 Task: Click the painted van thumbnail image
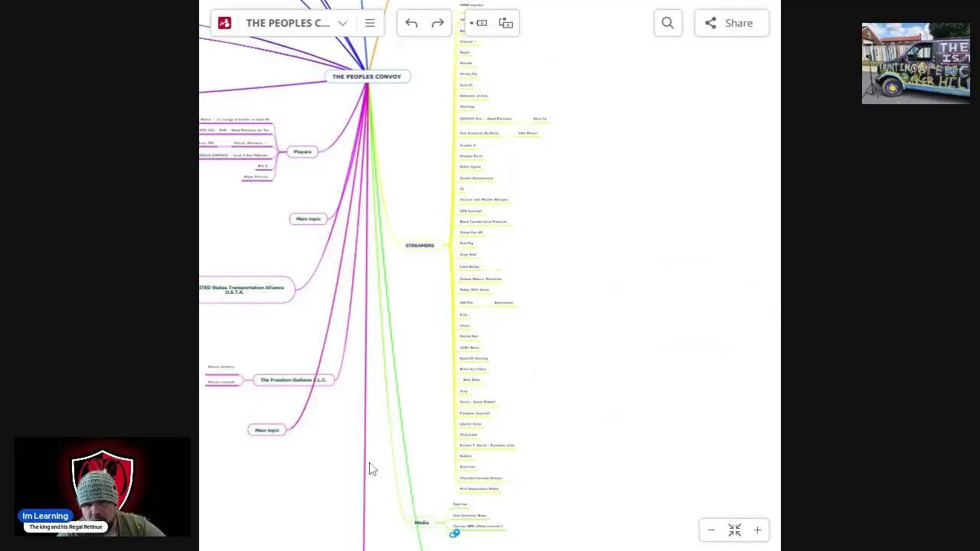coord(916,63)
